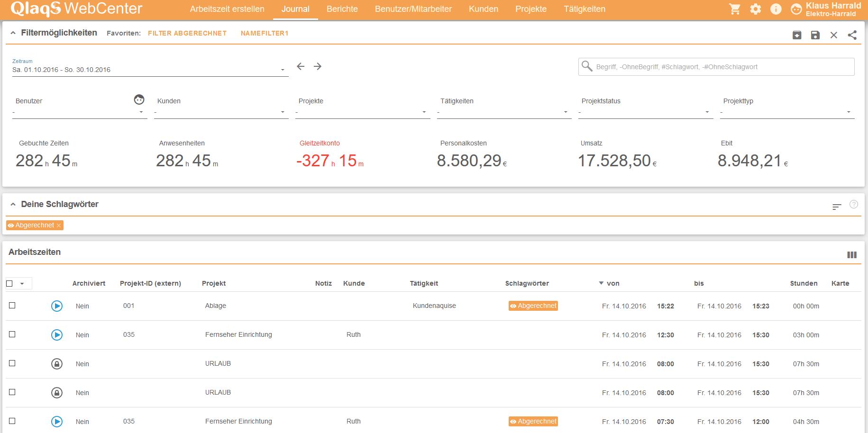This screenshot has height=433, width=868.
Task: Start timer for Fernseher Einrichtung 12:30 row
Action: click(x=57, y=335)
